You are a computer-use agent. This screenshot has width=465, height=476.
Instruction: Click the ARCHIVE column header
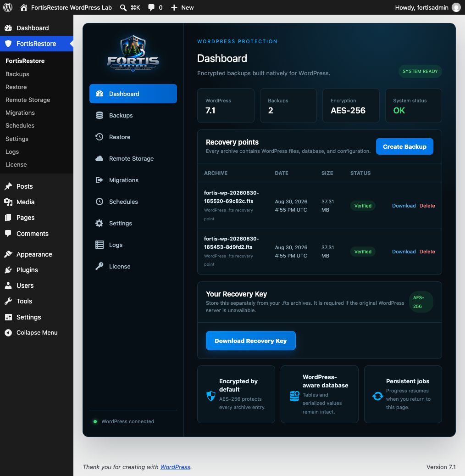tap(216, 173)
